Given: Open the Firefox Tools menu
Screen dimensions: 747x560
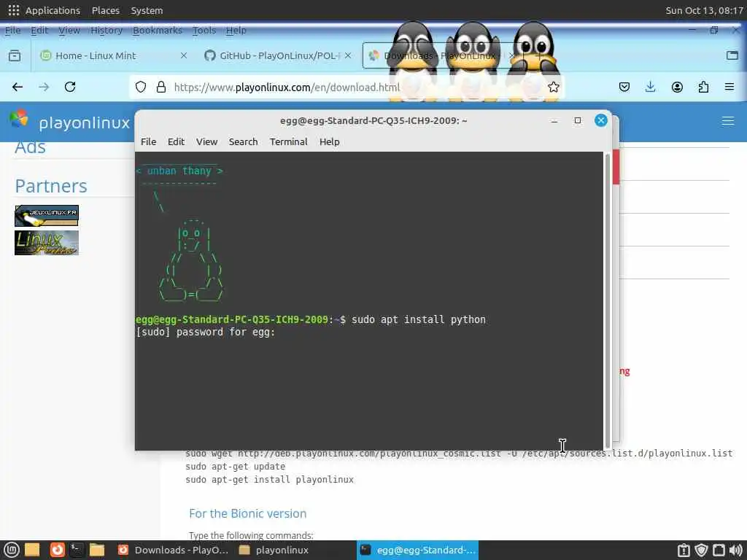Looking at the screenshot, I should (x=204, y=31).
